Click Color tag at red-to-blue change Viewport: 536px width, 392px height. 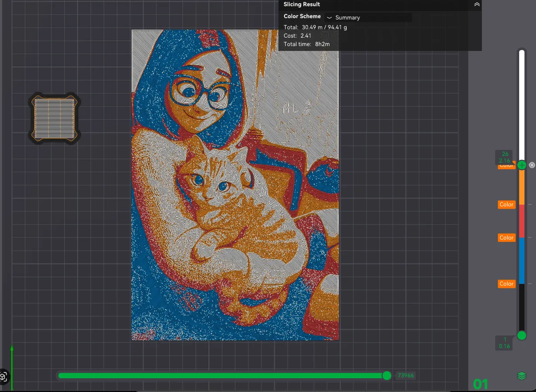tap(506, 238)
